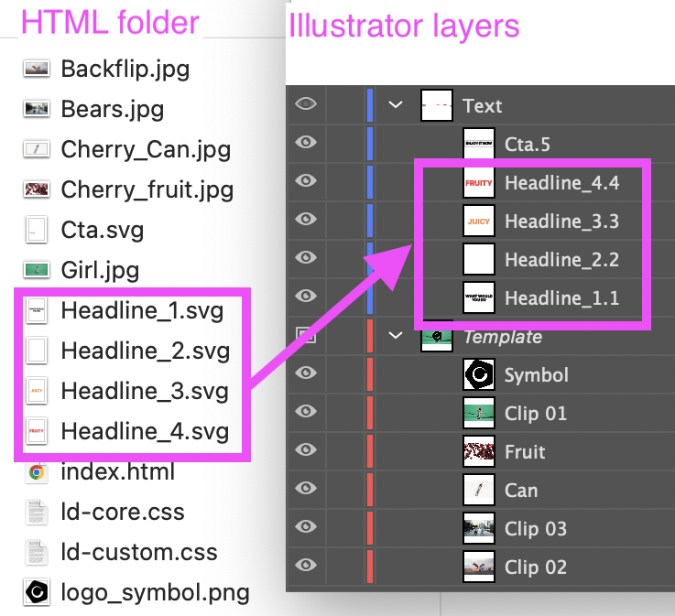Click the Backflip.jpg file name
The width and height of the screenshot is (675, 616).
125,70
